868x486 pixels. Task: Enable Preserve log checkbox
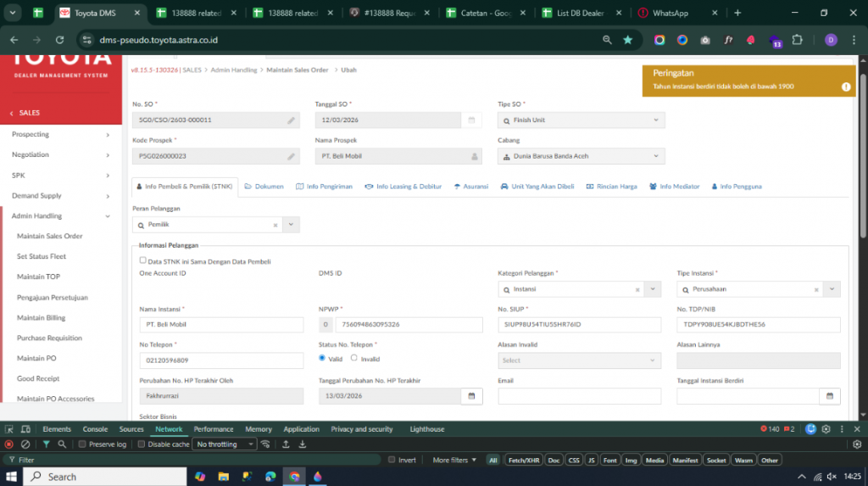82,444
